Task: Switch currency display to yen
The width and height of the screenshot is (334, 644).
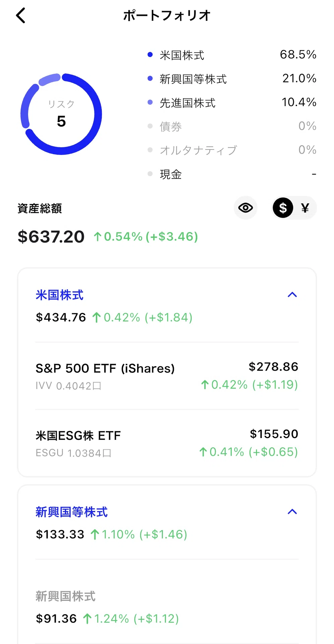Action: point(305,208)
